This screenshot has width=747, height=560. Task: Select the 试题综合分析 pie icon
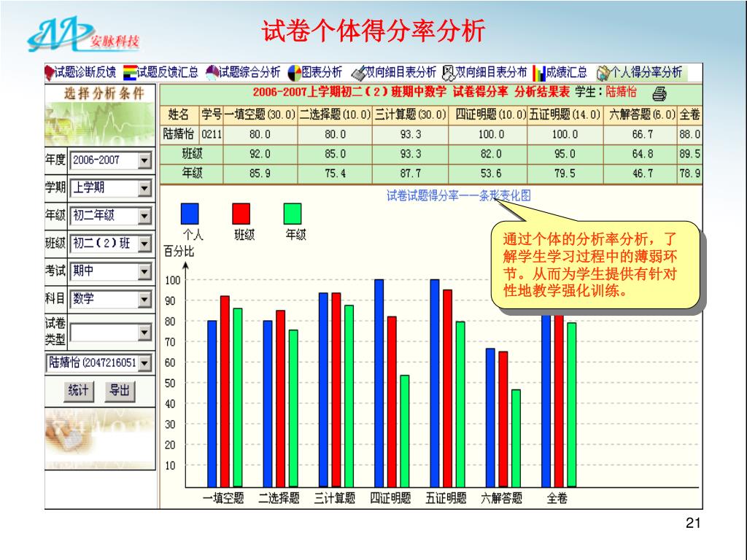(x=212, y=72)
